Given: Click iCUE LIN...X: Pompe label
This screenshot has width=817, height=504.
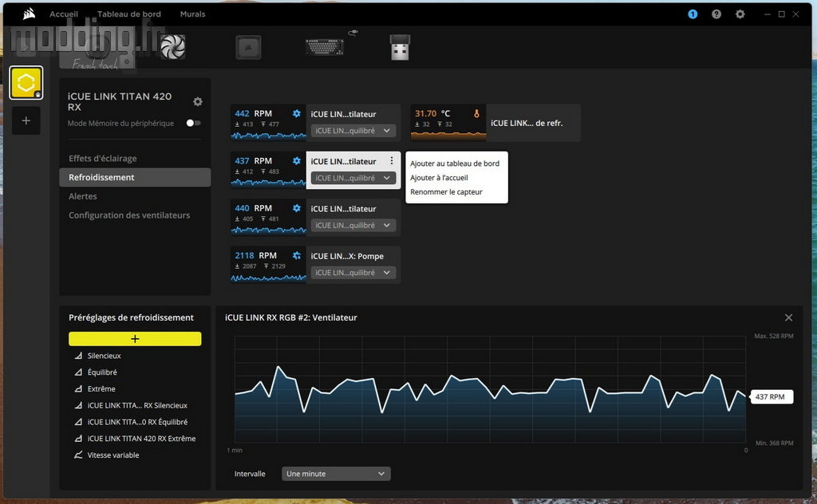Looking at the screenshot, I should (347, 256).
